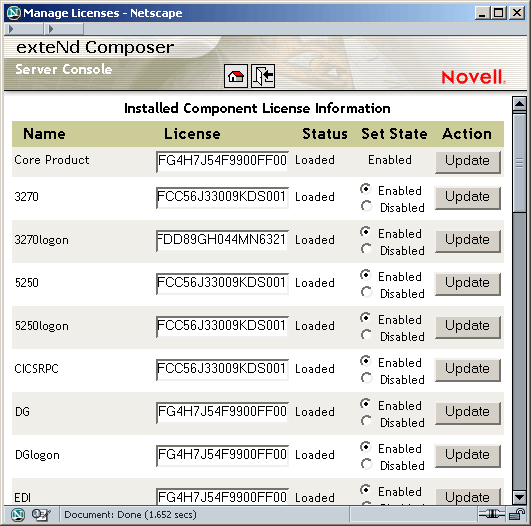This screenshot has height=526, width=531.
Task: Click the License column header
Action: pos(192,134)
